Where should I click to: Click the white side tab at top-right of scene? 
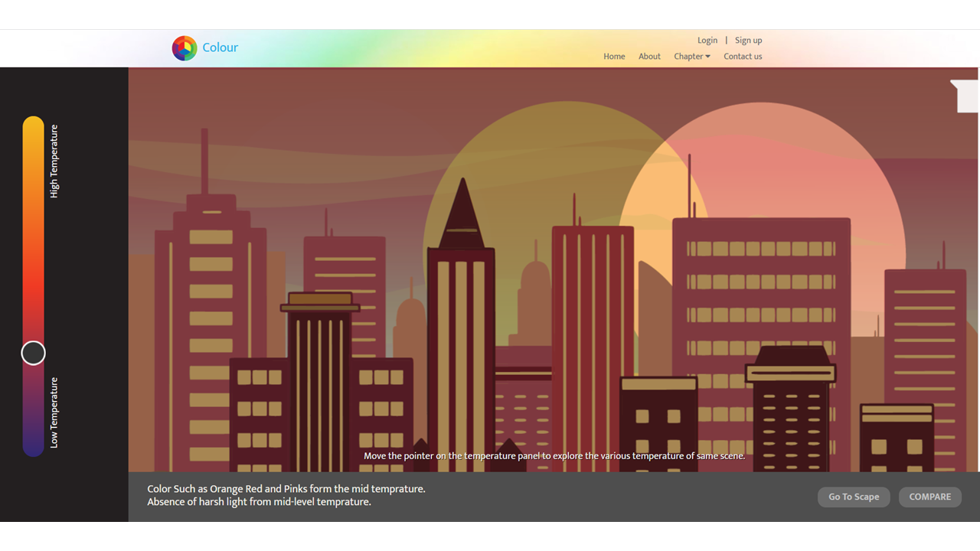pyautogui.click(x=965, y=96)
